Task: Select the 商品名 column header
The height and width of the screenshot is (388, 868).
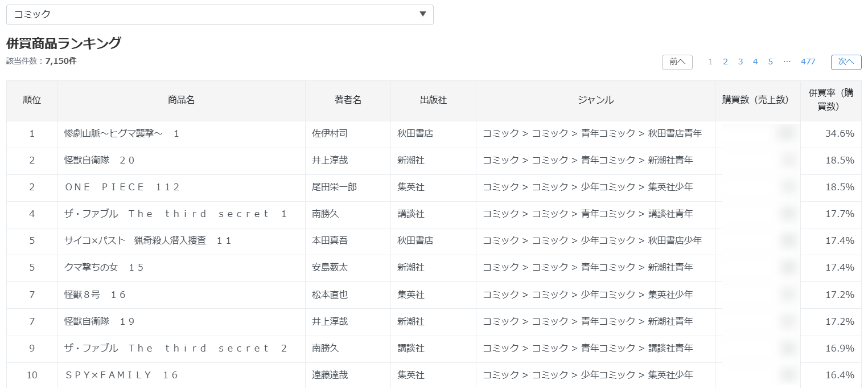Action: 180,100
